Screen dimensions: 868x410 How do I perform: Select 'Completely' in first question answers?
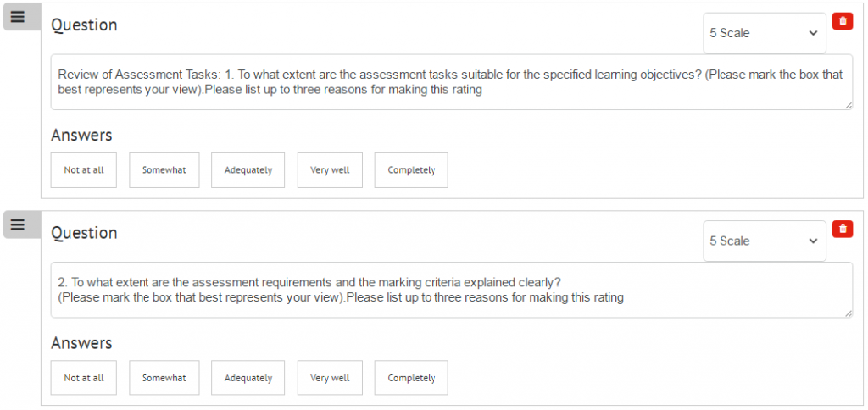411,170
